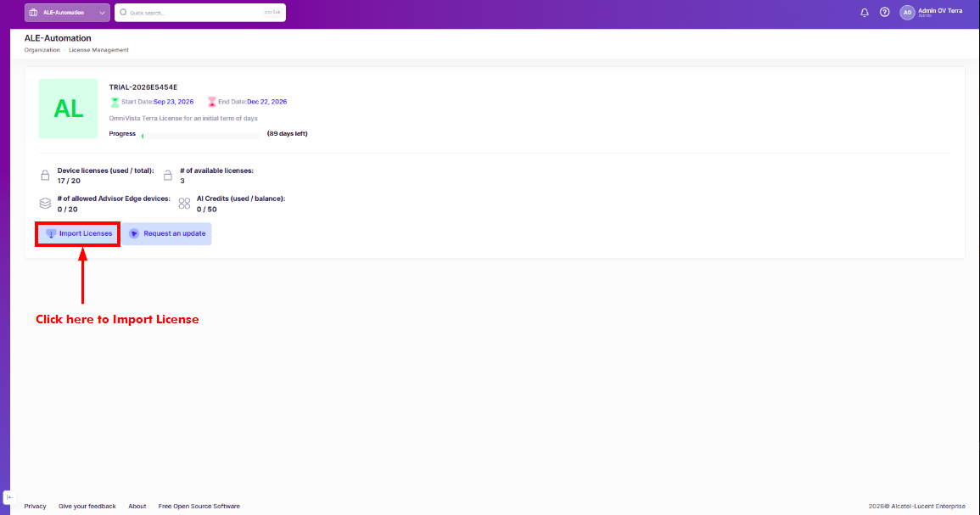Screen dimensions: 980x515
Task: Click the Request an update button
Action: point(167,234)
